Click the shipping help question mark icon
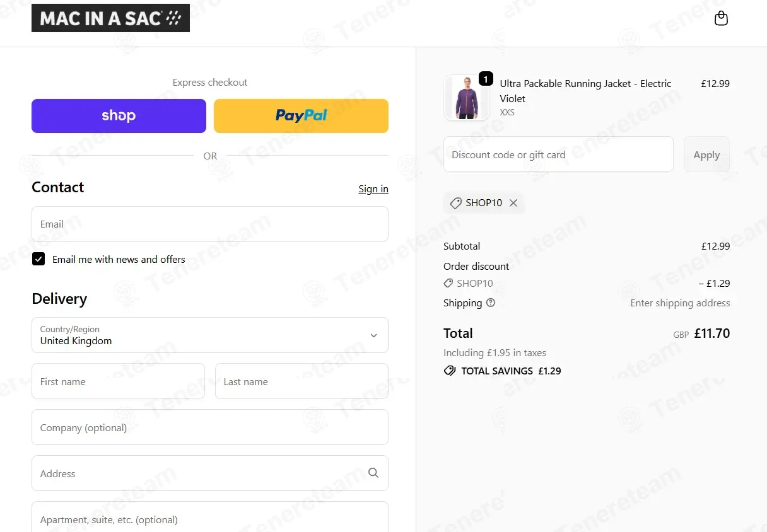The width and height of the screenshot is (767, 532). (x=491, y=303)
